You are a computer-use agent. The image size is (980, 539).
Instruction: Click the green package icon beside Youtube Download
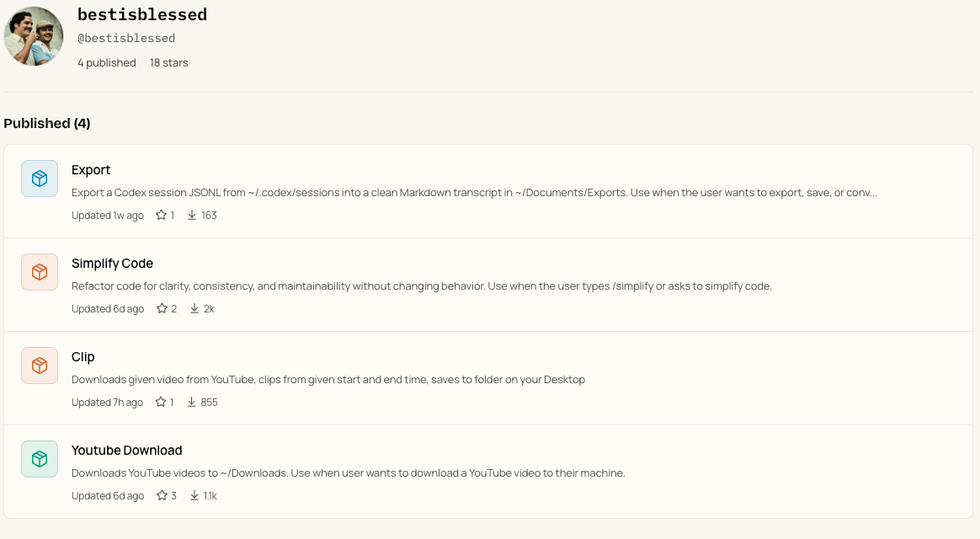point(40,459)
